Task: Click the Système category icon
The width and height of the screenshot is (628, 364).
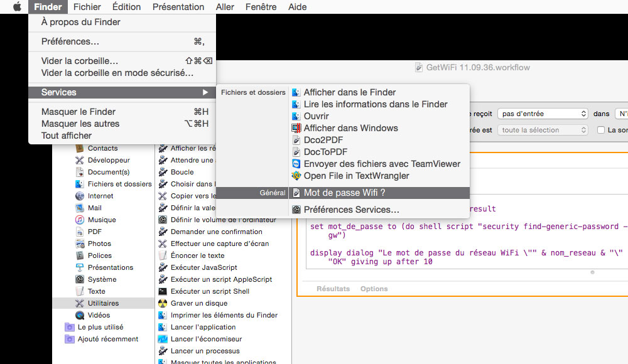Action: coord(80,279)
